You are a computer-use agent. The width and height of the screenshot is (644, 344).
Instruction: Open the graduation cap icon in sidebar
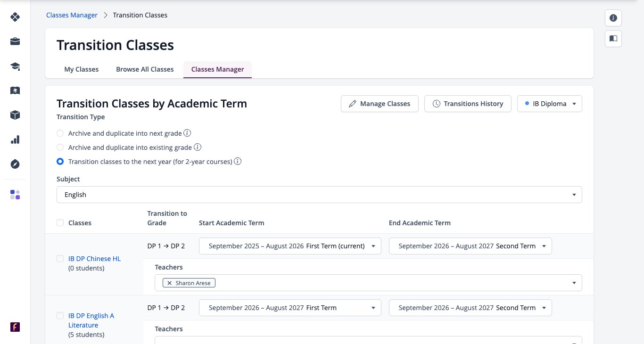pyautogui.click(x=15, y=66)
